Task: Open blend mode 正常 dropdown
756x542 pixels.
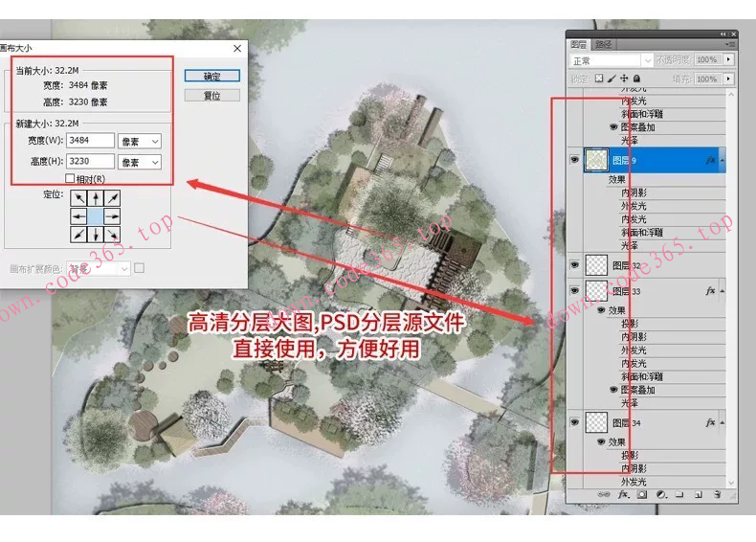Action: click(x=611, y=60)
